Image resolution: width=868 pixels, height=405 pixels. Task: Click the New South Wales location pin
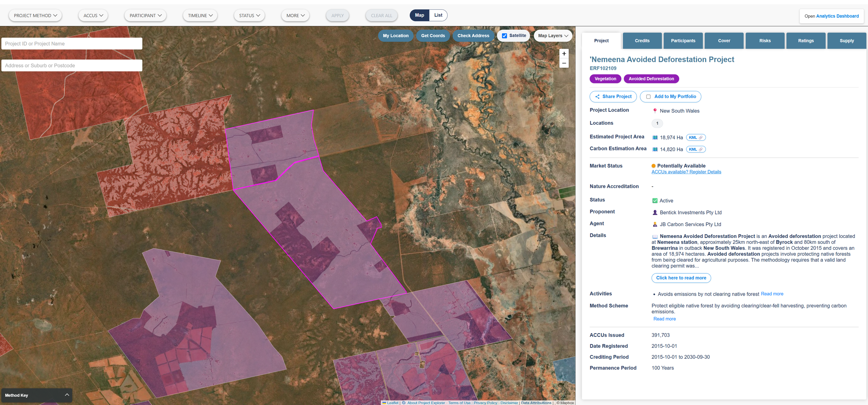click(655, 111)
